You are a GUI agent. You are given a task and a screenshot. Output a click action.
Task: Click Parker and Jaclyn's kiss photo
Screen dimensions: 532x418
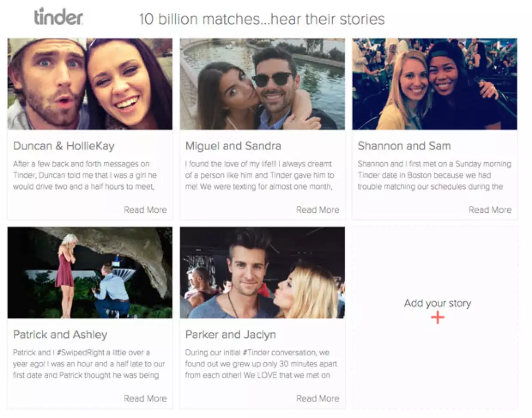(x=262, y=273)
